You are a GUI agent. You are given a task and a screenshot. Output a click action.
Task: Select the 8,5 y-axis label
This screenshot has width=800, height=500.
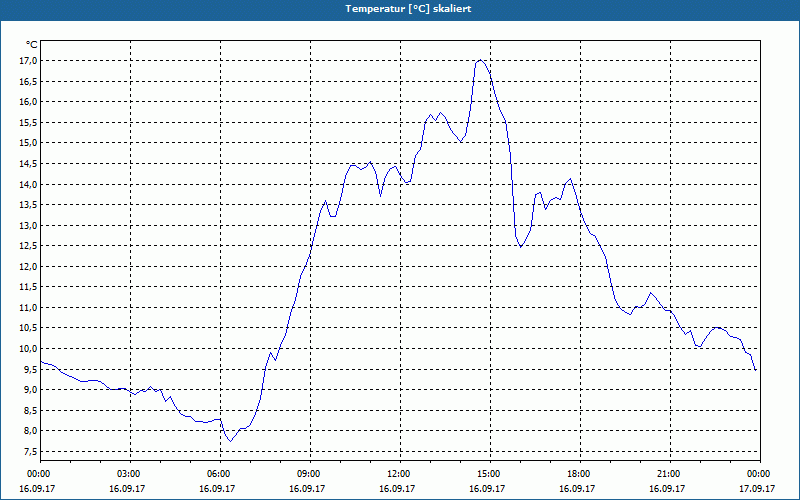tap(30, 410)
